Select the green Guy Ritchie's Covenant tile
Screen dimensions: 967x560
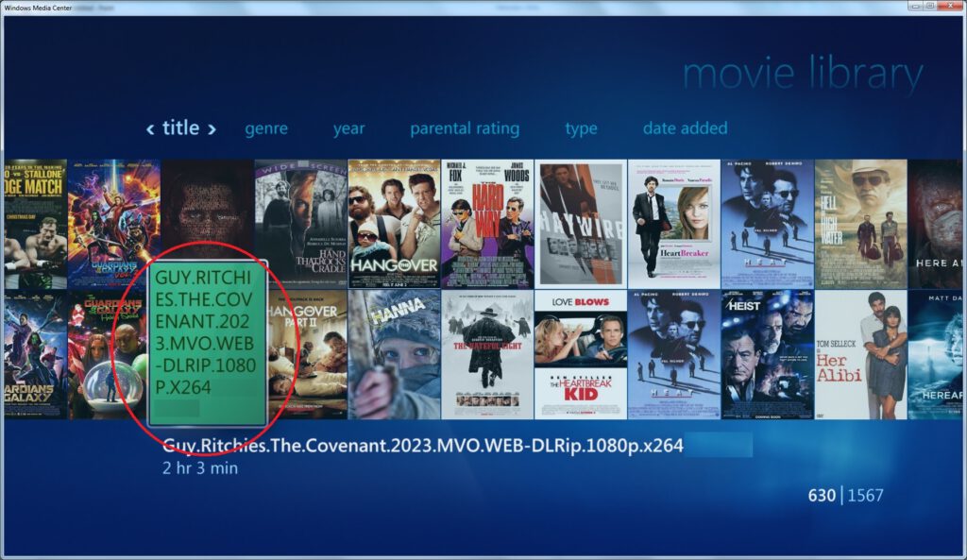[207, 343]
